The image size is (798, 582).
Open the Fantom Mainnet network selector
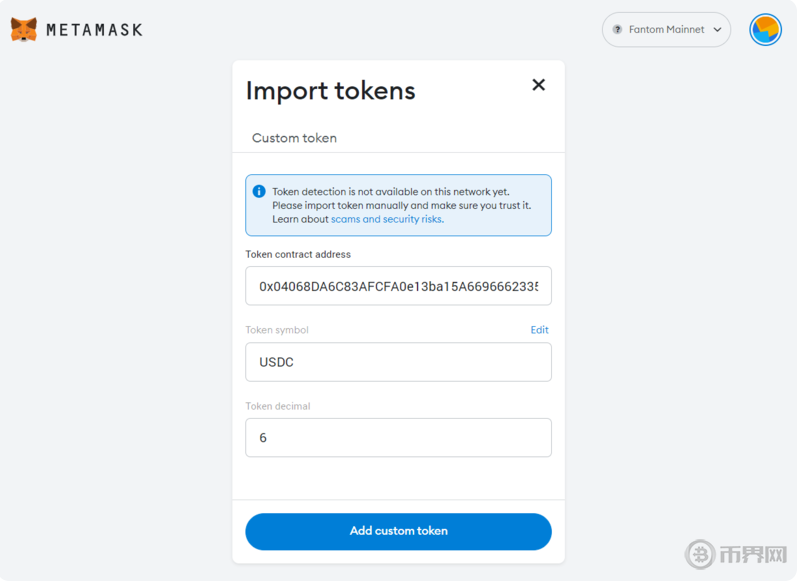point(666,30)
